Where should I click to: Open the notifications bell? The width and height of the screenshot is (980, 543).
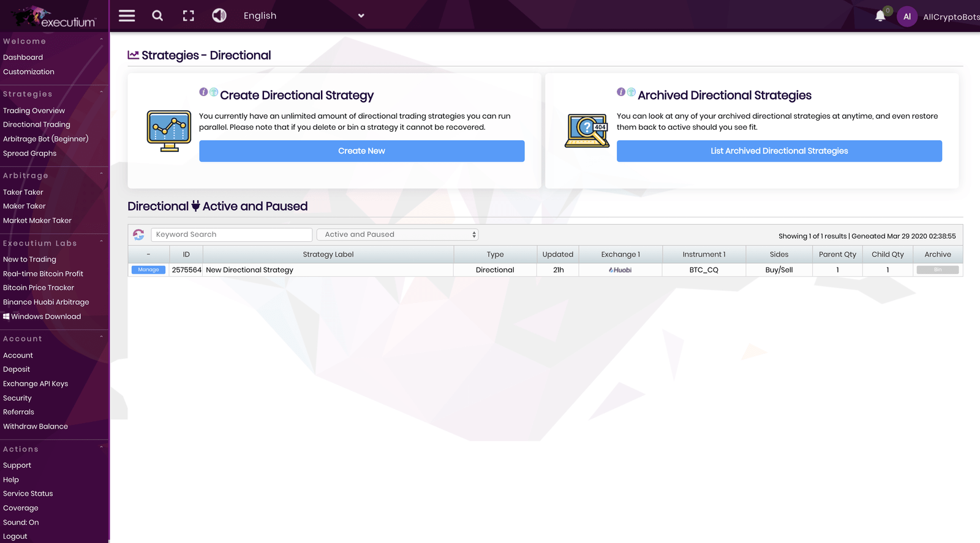point(880,17)
